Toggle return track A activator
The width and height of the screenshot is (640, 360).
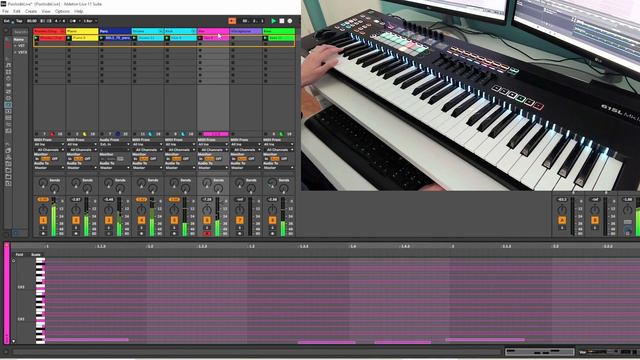(562, 220)
